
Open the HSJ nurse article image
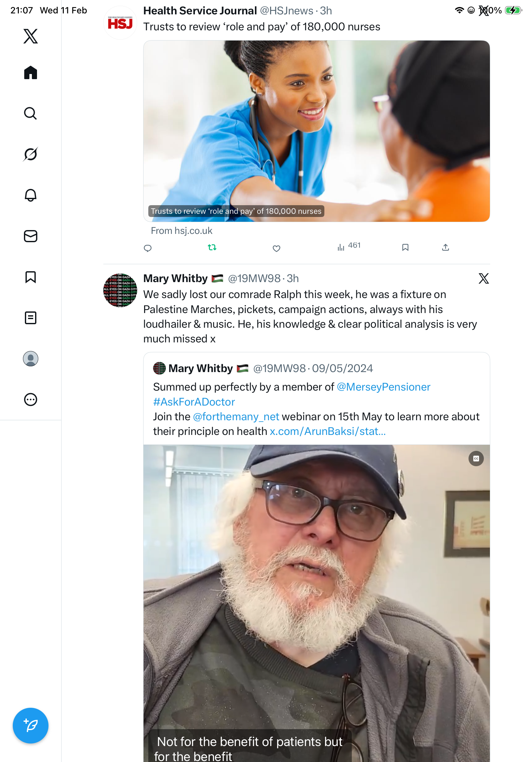coord(316,131)
